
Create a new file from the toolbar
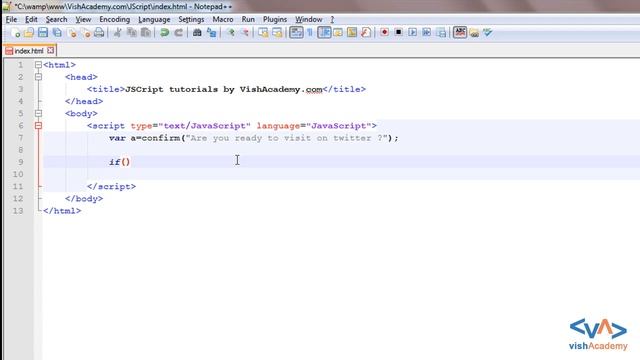(x=16, y=33)
